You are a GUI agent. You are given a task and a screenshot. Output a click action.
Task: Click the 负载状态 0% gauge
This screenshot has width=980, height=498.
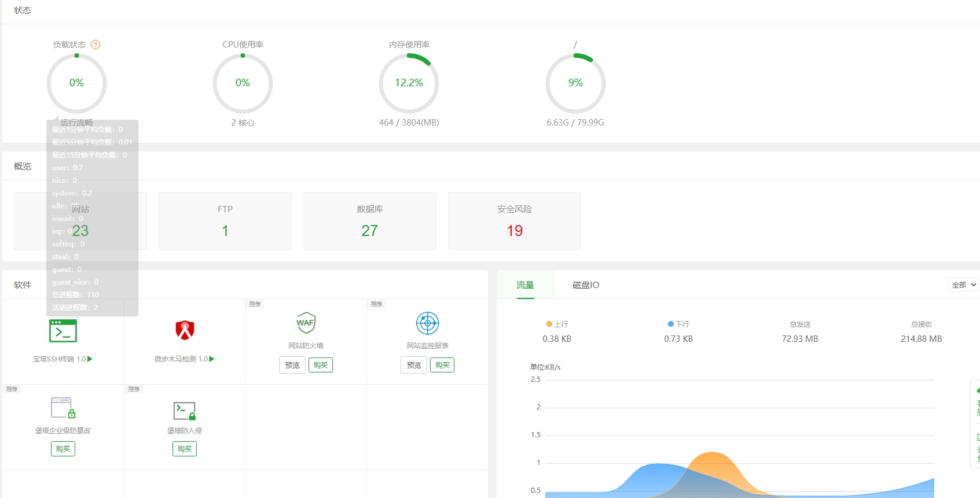click(76, 83)
